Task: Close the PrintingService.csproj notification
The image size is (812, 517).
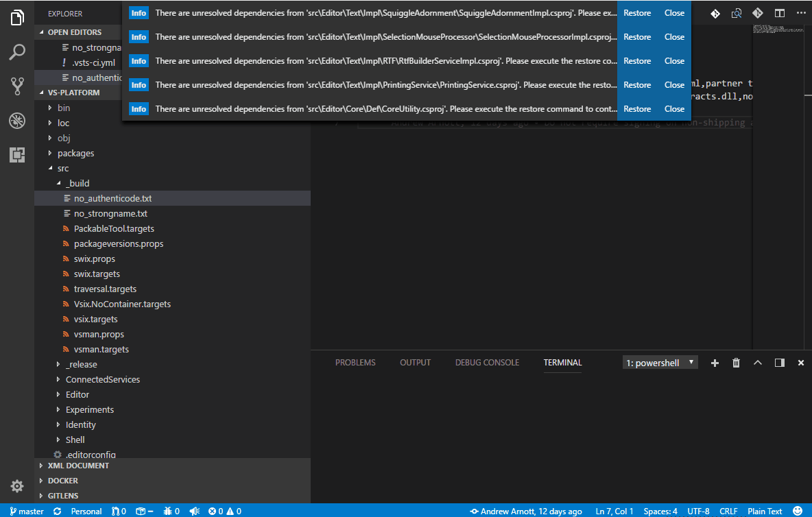Action: pyautogui.click(x=674, y=85)
